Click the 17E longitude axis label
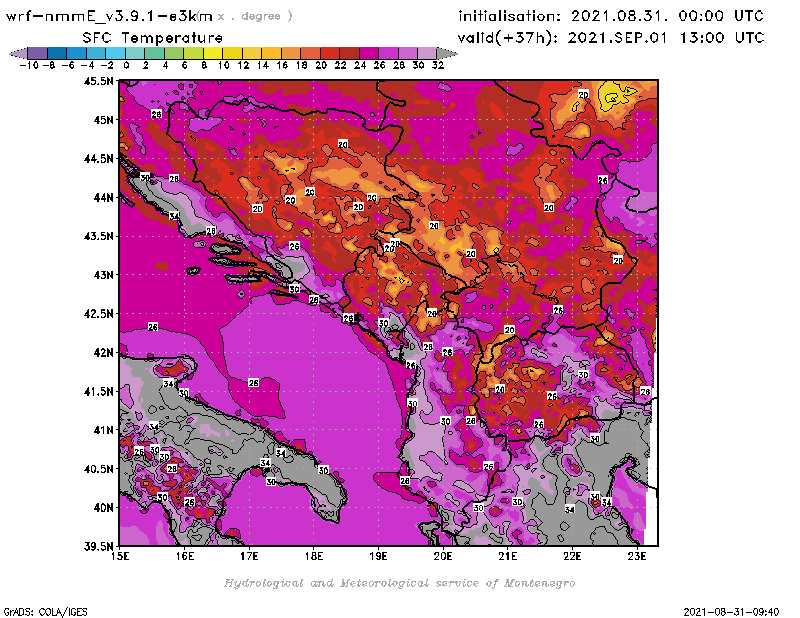Image resolution: width=800 pixels, height=618 pixels. pos(249,556)
